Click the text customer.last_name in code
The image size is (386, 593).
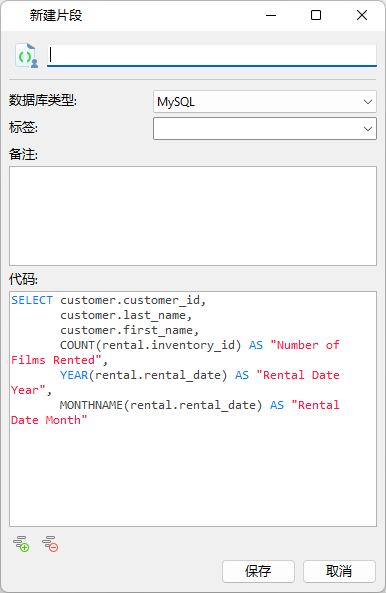coord(123,315)
